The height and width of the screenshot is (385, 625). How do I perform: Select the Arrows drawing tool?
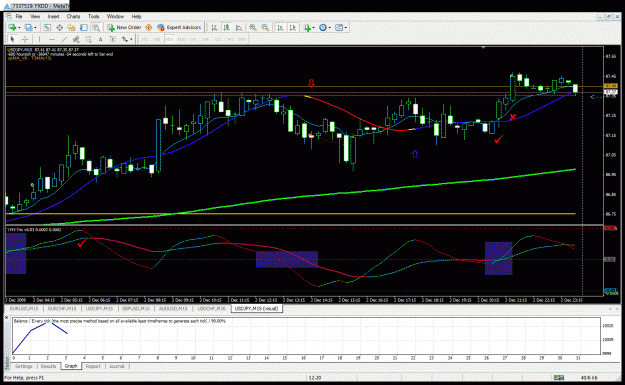click(x=125, y=39)
